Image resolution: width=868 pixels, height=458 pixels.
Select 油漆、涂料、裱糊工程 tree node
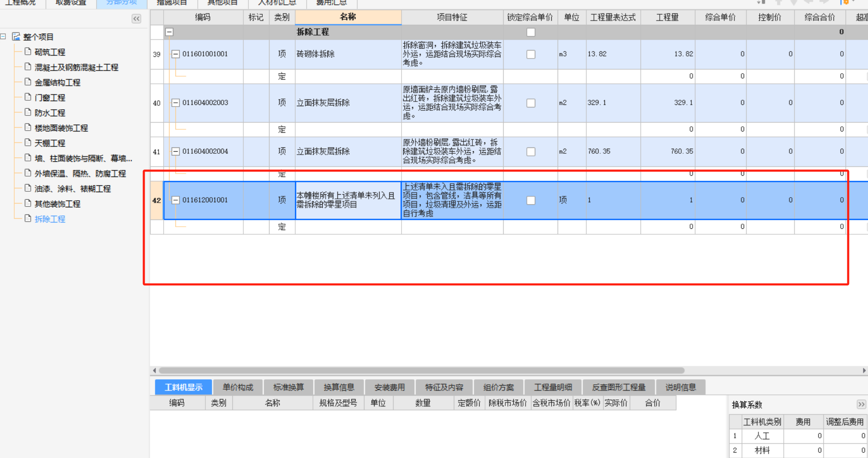[x=73, y=189]
